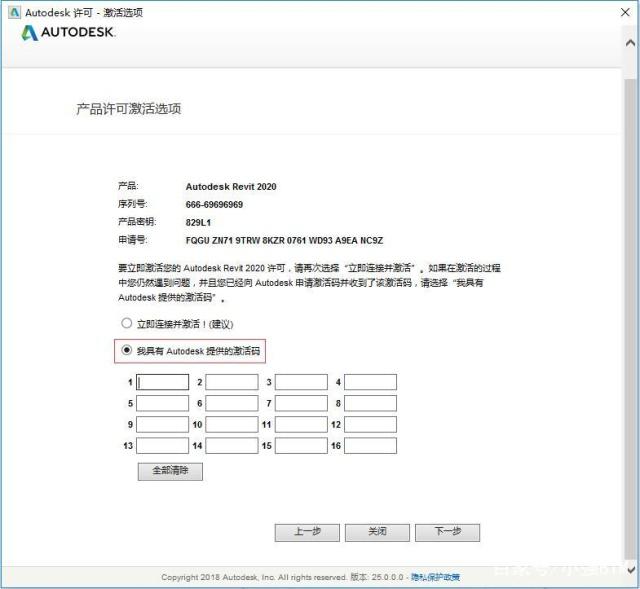Click activation code field 12
This screenshot has height=589, width=640.
click(x=370, y=425)
